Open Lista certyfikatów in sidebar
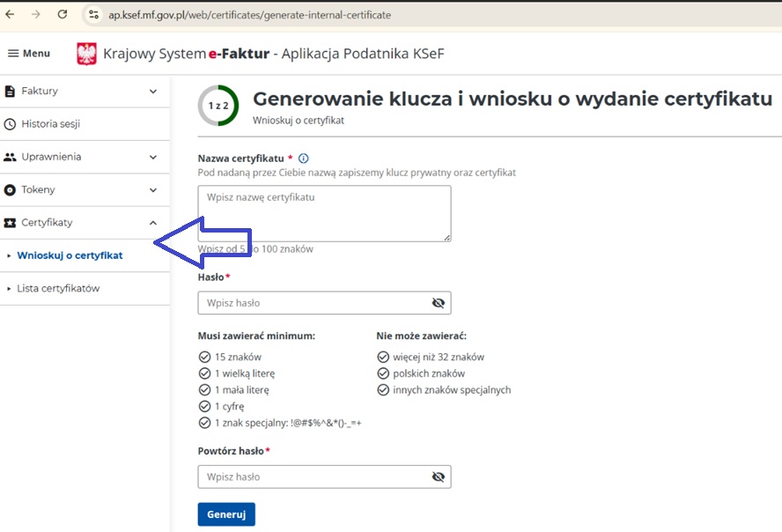 [58, 289]
